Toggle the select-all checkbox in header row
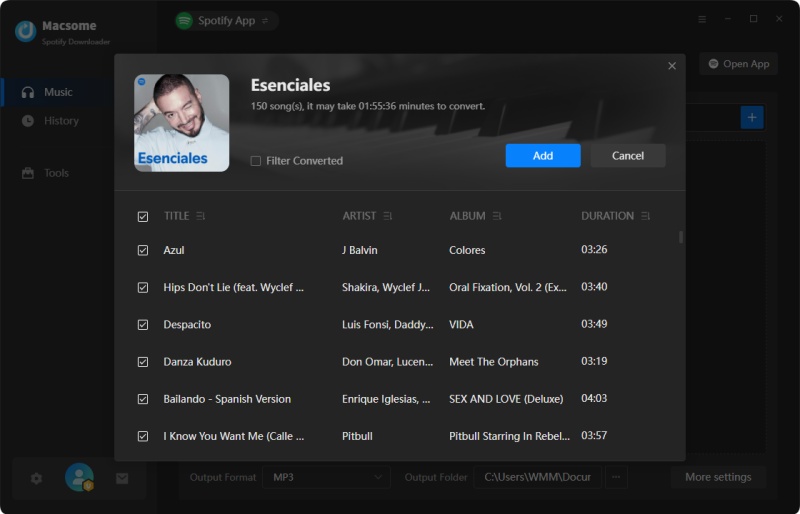The image size is (800, 514). coord(143,217)
